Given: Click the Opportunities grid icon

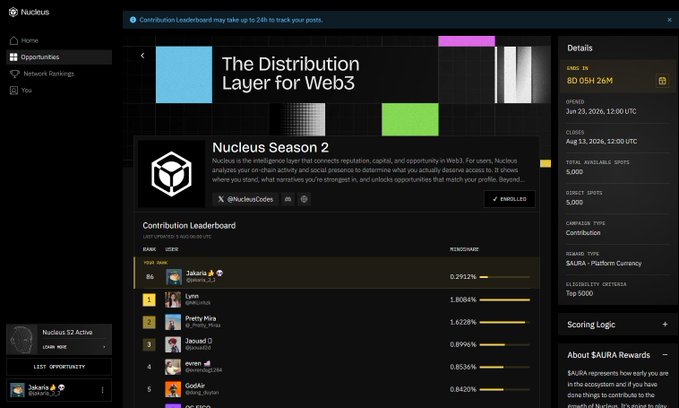Looking at the screenshot, I should coord(14,57).
